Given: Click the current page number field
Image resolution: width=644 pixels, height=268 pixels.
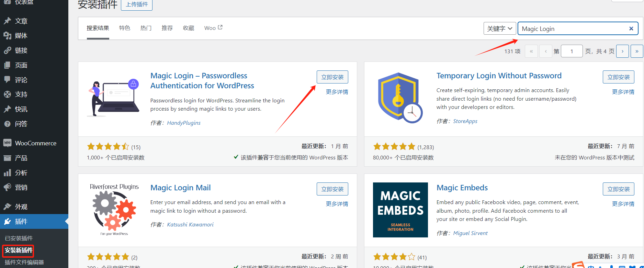Looking at the screenshot, I should (572, 51).
